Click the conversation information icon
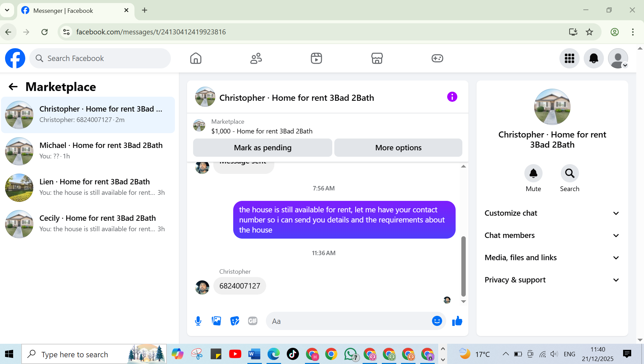 coord(452,97)
